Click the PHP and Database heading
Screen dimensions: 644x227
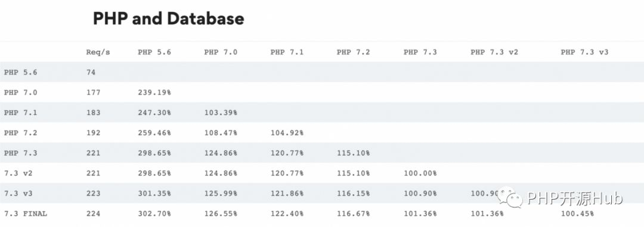[x=168, y=19]
